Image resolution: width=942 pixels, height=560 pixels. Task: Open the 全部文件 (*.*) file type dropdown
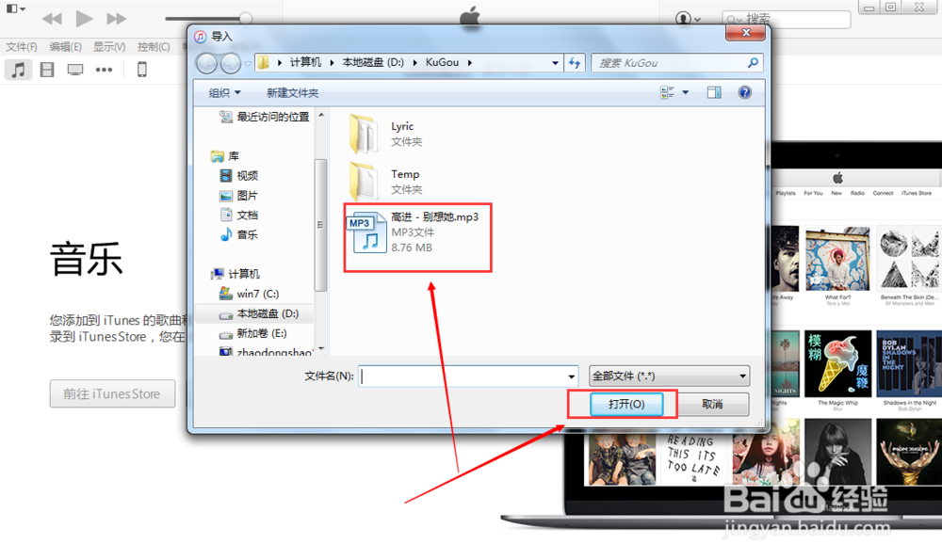click(x=669, y=376)
